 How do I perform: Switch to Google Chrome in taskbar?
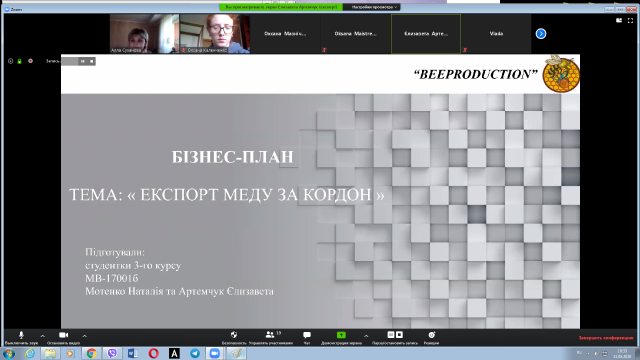click(x=91, y=353)
